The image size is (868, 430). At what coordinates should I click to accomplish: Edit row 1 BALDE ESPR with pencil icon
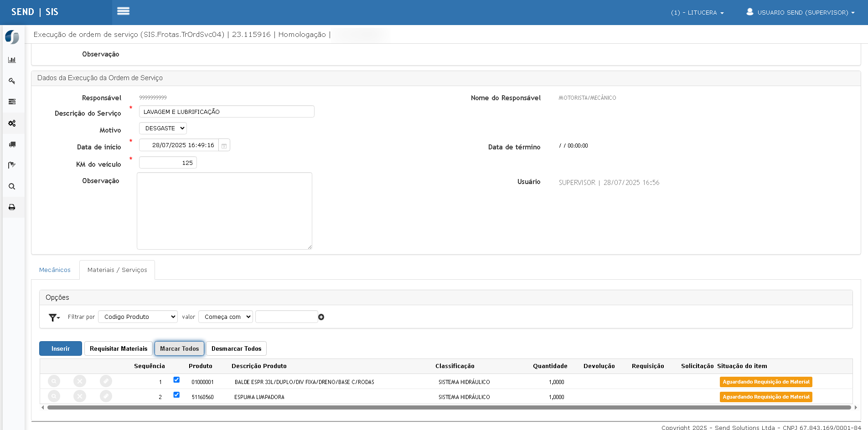(x=106, y=381)
